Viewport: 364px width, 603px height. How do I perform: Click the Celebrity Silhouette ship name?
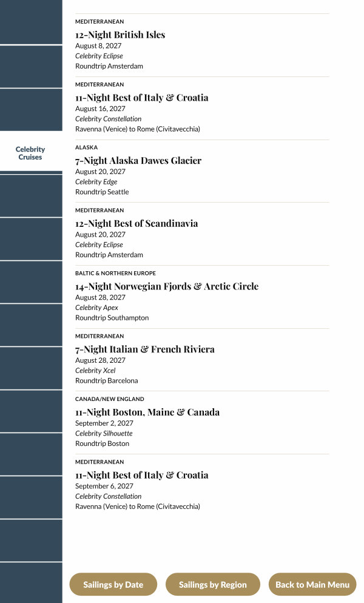tap(104, 434)
